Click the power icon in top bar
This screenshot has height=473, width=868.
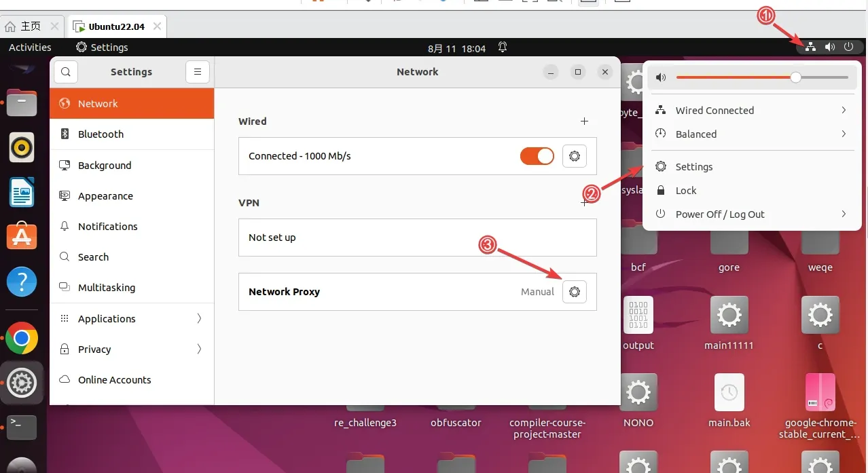(848, 47)
